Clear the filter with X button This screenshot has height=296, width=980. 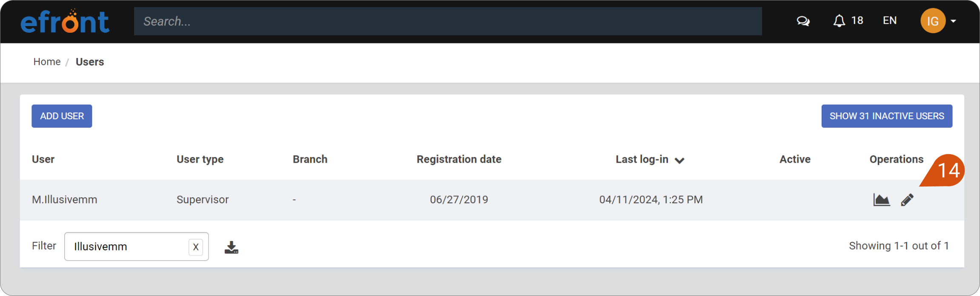196,247
